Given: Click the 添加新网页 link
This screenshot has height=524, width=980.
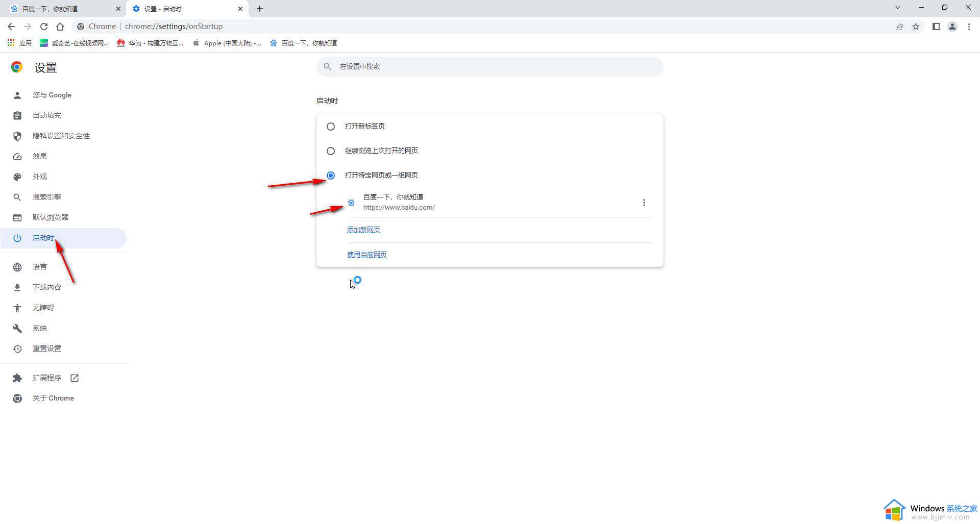Looking at the screenshot, I should click(x=363, y=230).
